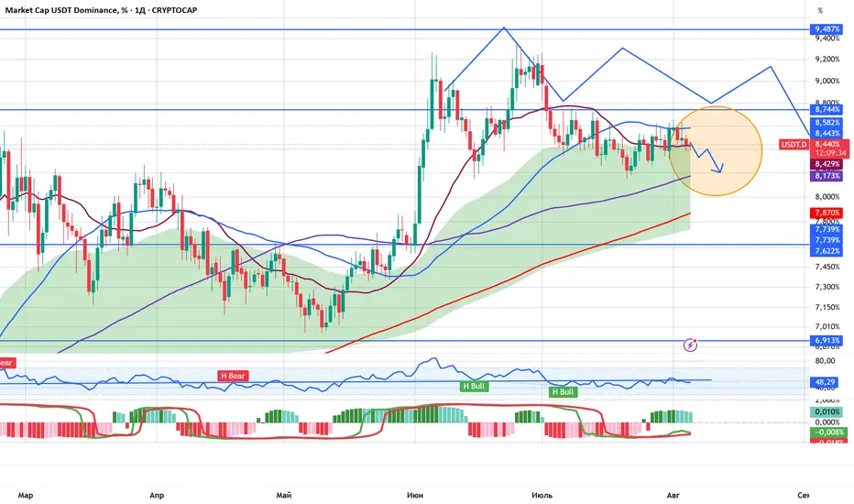Click the purple 8,173% moving average label
The height and width of the screenshot is (504, 854).
pos(827,176)
